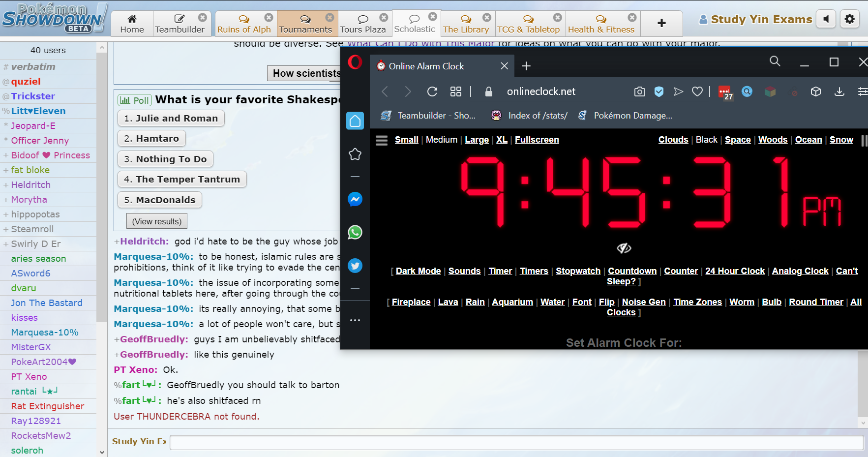This screenshot has width=868, height=457.
Task: Switch to Tours Plaza room tab
Action: click(x=363, y=24)
